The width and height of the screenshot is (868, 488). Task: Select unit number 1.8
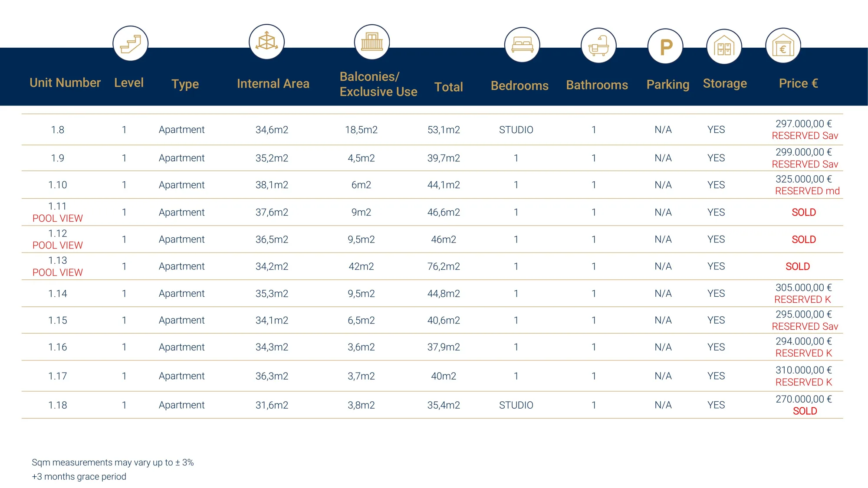58,130
